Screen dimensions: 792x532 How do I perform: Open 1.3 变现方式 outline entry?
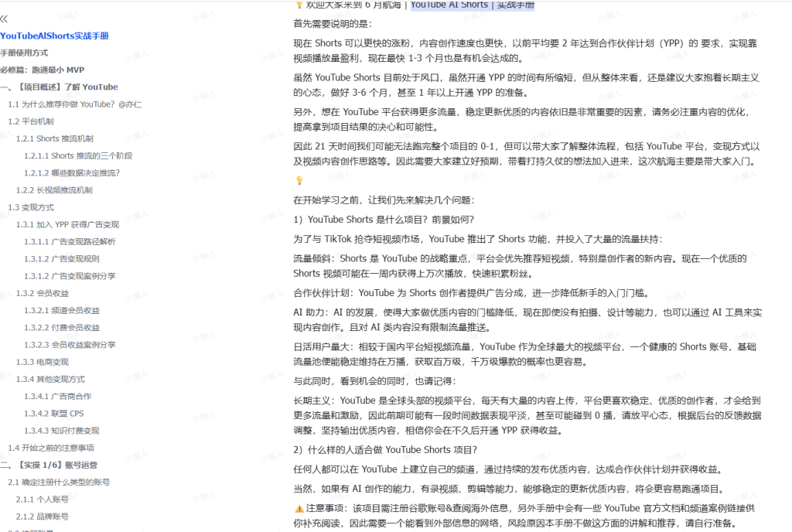pyautogui.click(x=31, y=207)
